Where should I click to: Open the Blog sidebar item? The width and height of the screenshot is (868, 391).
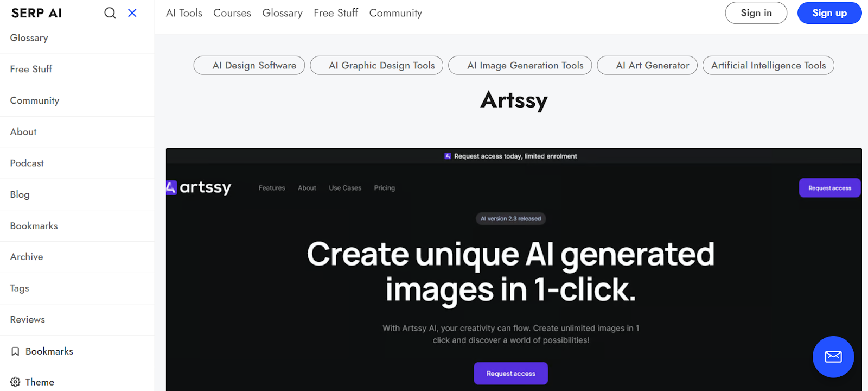(x=77, y=194)
